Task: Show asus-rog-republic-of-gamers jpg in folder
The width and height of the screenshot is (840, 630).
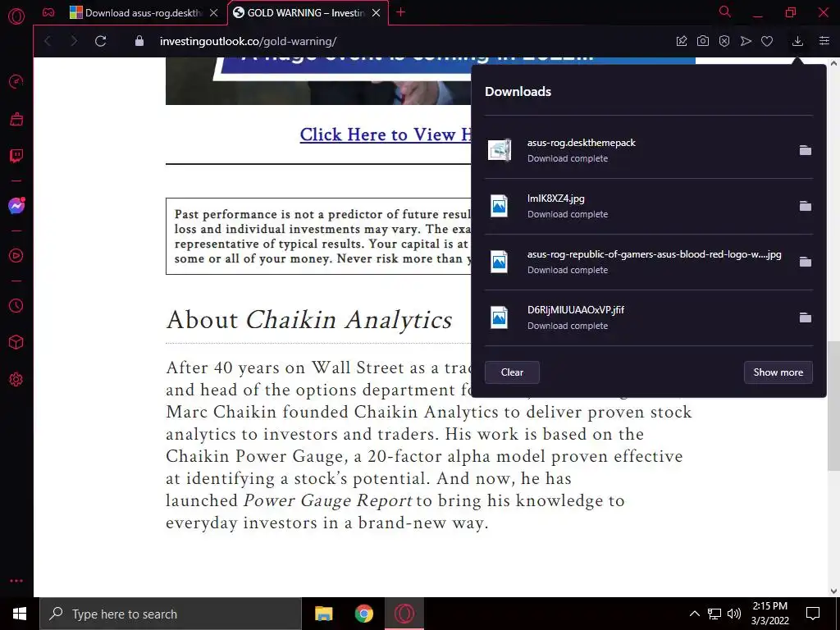Action: [806, 262]
